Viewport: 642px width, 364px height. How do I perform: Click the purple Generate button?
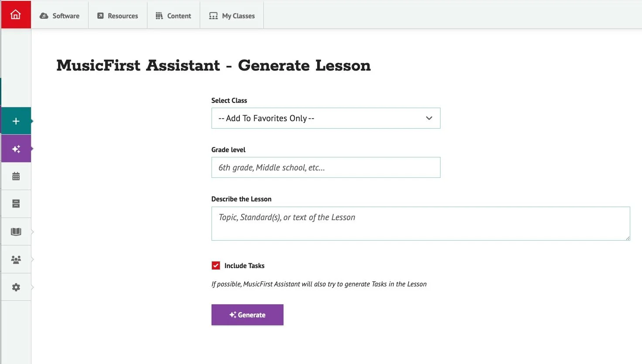point(247,315)
